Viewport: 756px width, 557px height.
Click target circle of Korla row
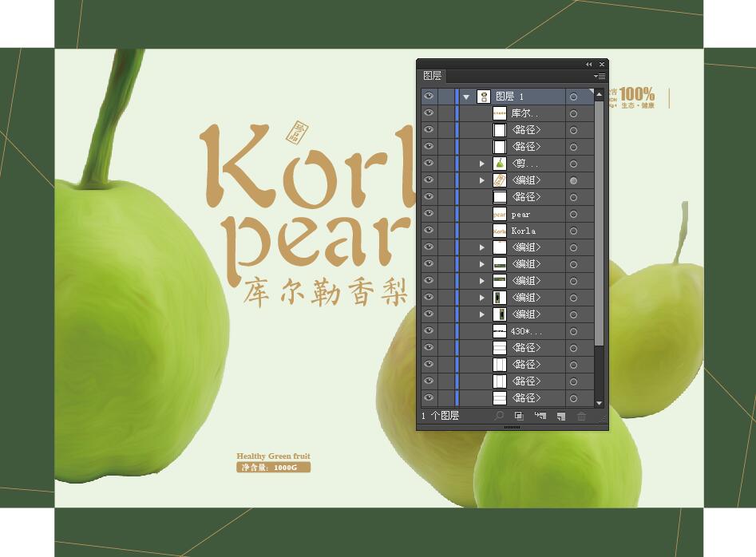[573, 231]
